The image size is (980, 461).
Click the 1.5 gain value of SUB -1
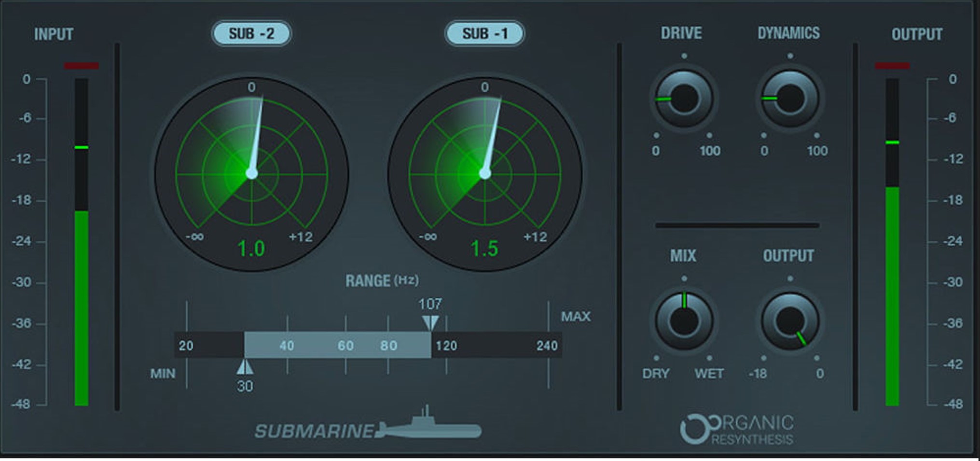point(484,249)
